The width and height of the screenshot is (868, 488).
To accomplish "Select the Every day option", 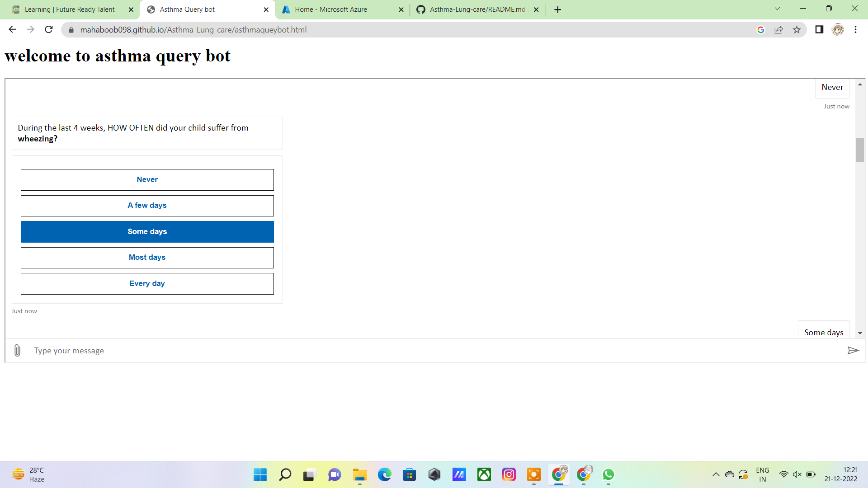I will pyautogui.click(x=147, y=284).
